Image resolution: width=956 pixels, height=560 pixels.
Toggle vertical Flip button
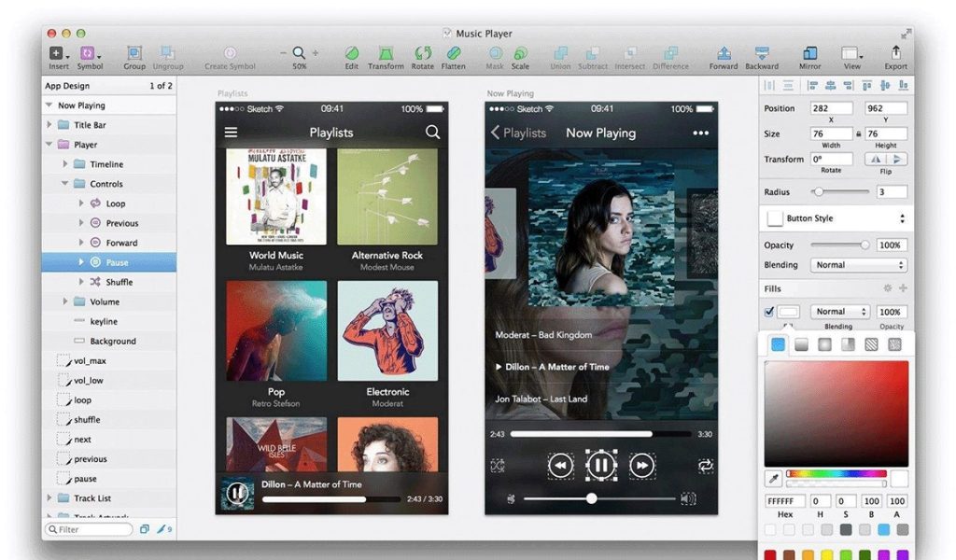[897, 159]
